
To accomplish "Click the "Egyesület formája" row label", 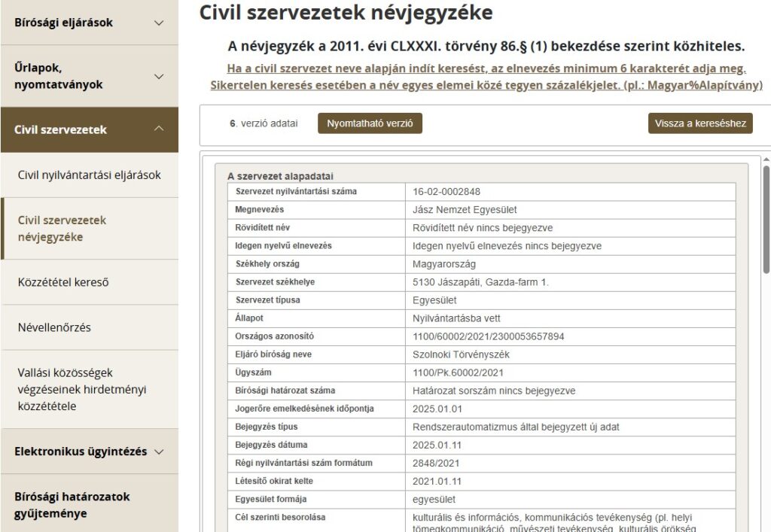I will pos(270,500).
